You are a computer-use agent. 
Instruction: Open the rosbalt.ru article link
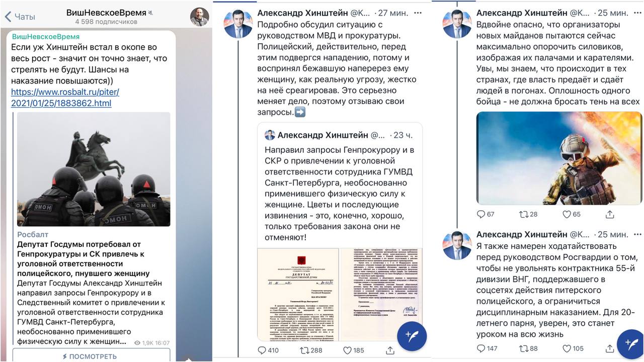pos(65,98)
